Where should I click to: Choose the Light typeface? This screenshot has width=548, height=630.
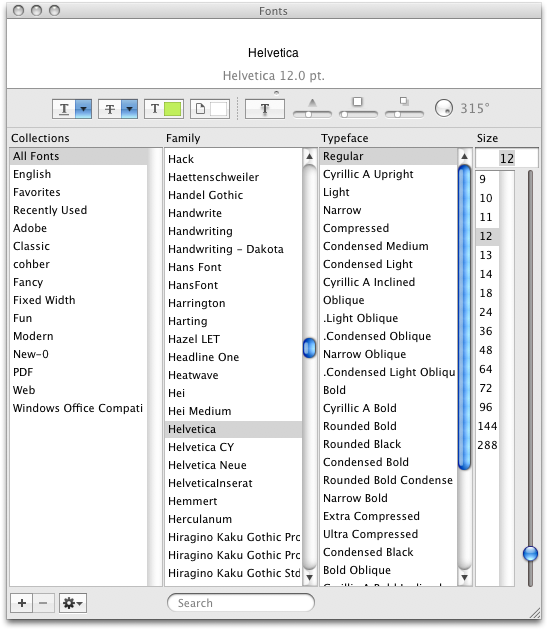(389, 192)
